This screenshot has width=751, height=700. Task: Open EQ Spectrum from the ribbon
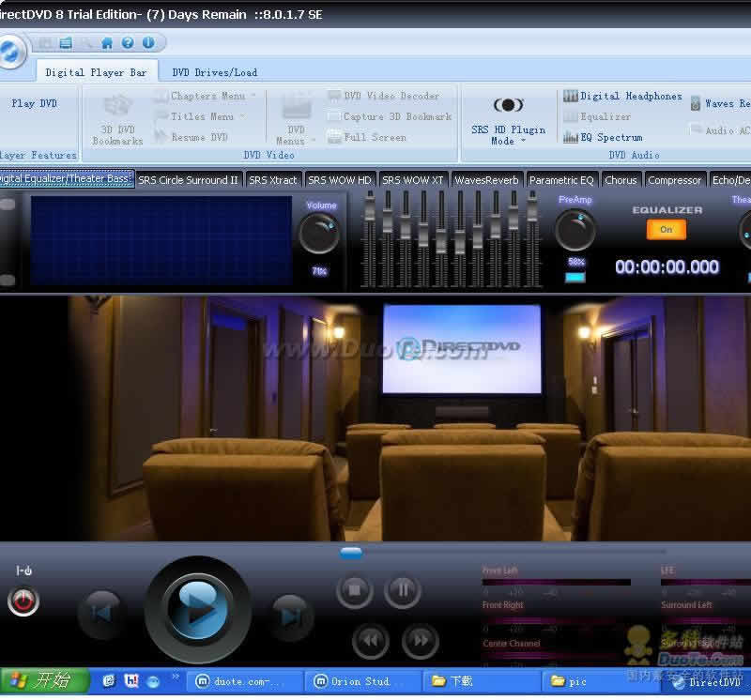pyautogui.click(x=604, y=137)
